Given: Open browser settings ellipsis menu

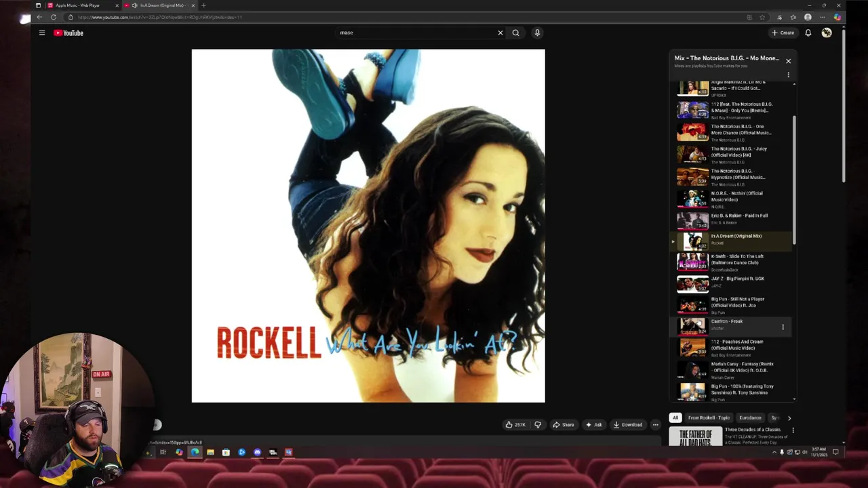Looking at the screenshot, I should [x=823, y=17].
